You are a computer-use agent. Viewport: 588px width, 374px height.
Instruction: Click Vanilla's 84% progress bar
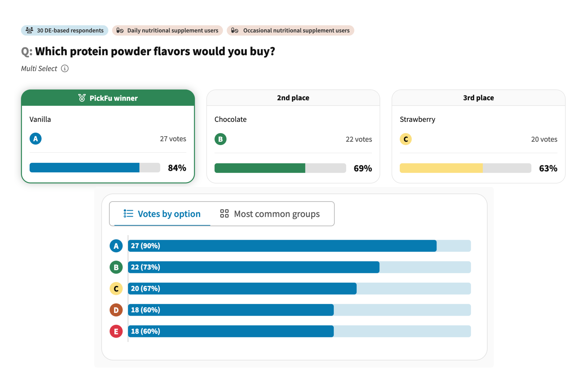click(95, 168)
